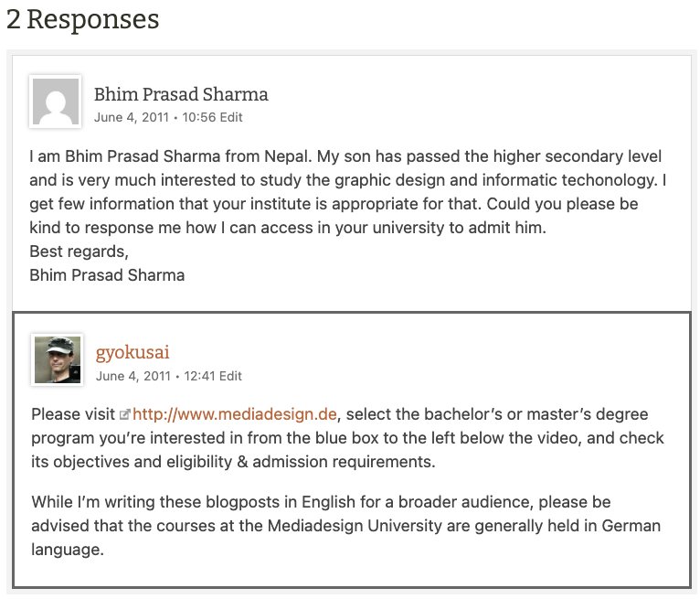Edit the comment posted at 10:56
Image resolution: width=700 pixels, height=599 pixels.
(x=231, y=117)
